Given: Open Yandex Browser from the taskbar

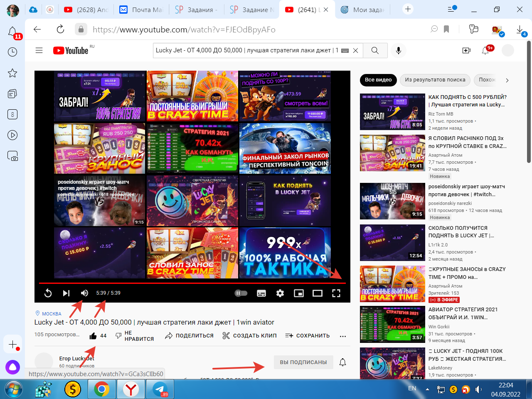Looking at the screenshot, I should (x=131, y=389).
